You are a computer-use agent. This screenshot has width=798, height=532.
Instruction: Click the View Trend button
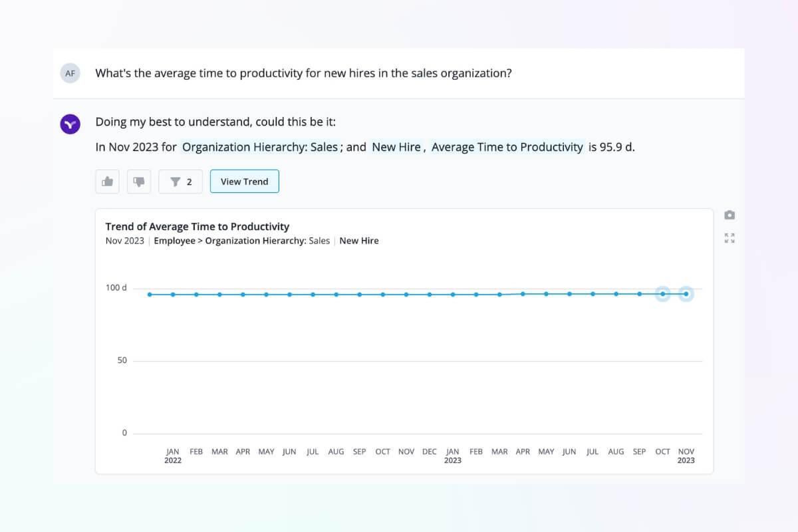[x=245, y=182]
